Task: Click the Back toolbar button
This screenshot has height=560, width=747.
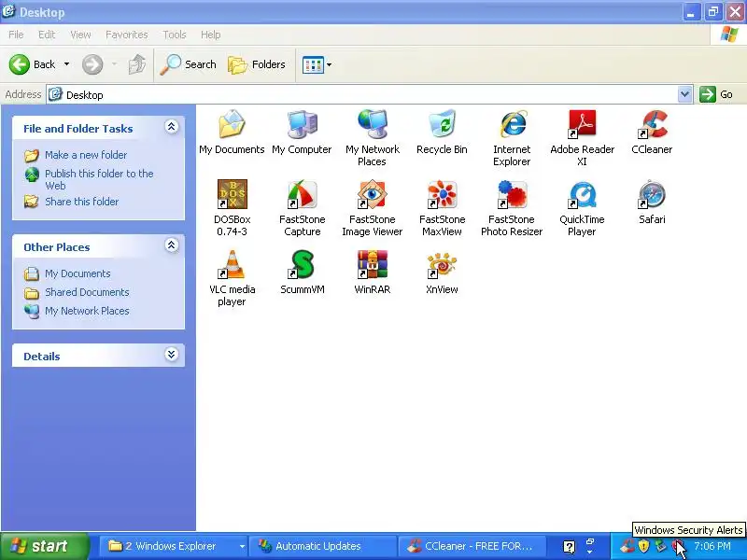Action: (33, 64)
